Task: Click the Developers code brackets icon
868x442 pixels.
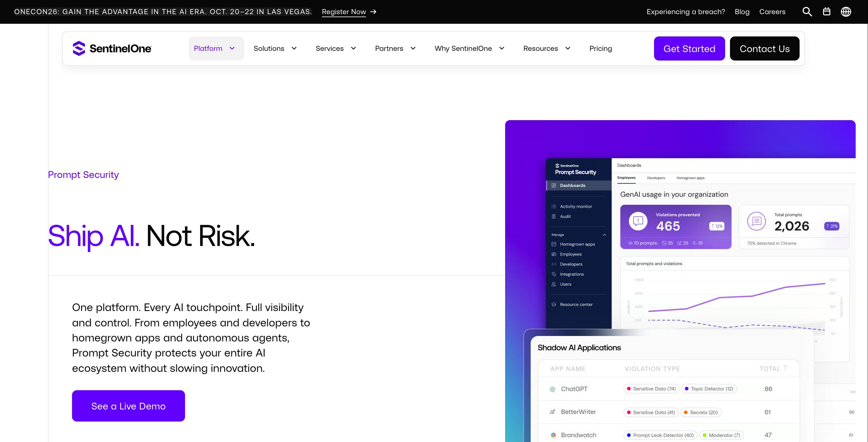Action: point(554,264)
